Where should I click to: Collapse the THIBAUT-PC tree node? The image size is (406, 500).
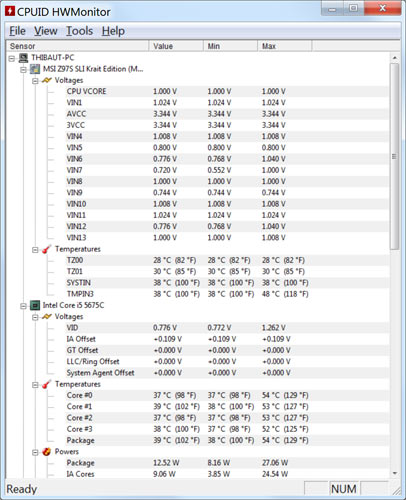coord(12,59)
